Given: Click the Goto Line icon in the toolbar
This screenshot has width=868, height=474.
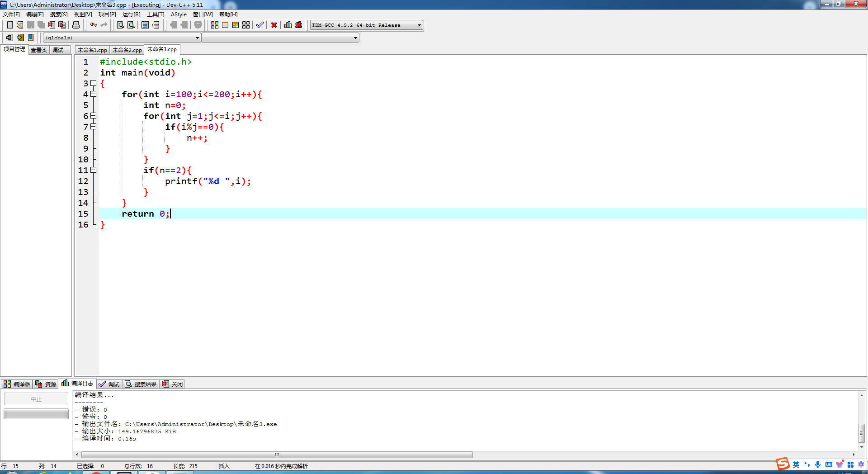Looking at the screenshot, I should point(156,25).
